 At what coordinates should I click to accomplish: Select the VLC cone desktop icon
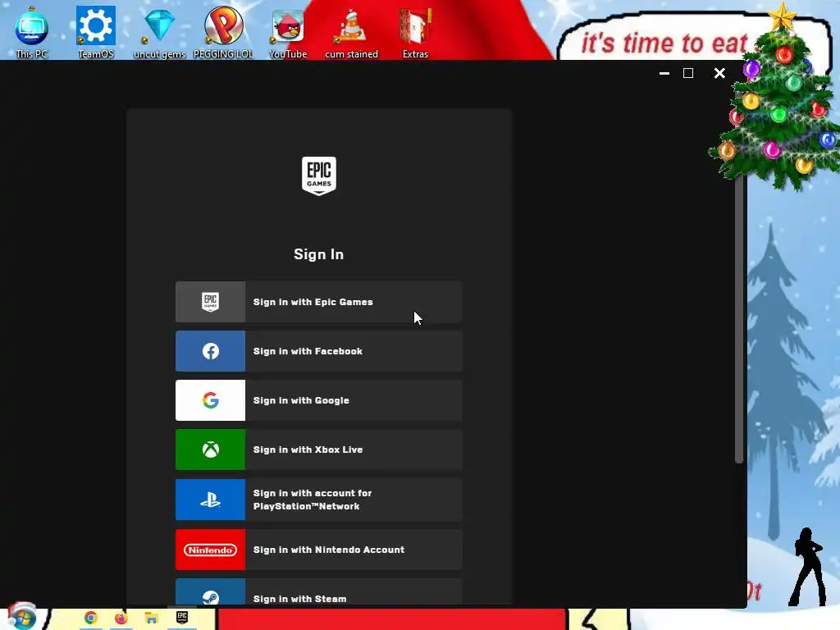coord(351,32)
